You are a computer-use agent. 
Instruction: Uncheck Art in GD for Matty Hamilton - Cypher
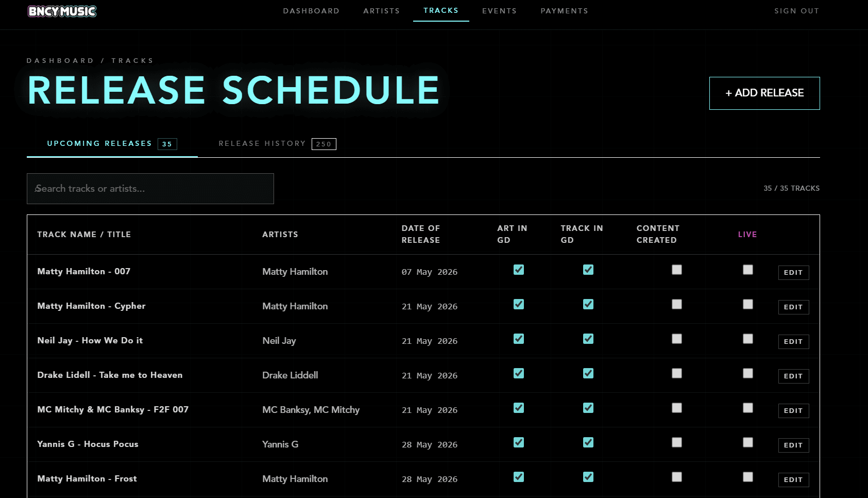[519, 304]
